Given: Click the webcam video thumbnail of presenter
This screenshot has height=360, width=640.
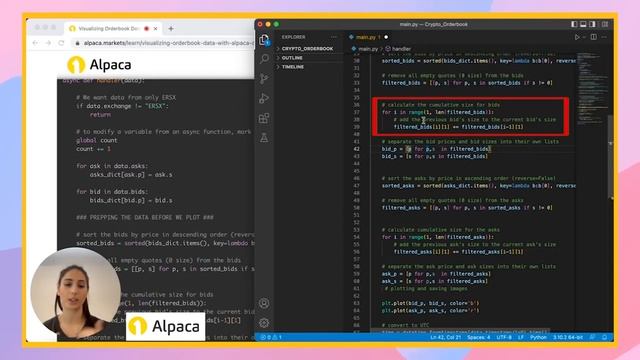Looking at the screenshot, I should tap(76, 292).
